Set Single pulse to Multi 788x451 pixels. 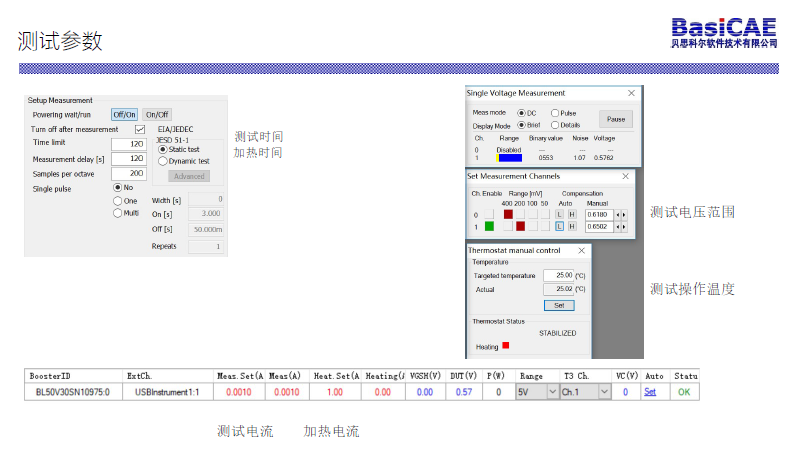click(x=117, y=212)
